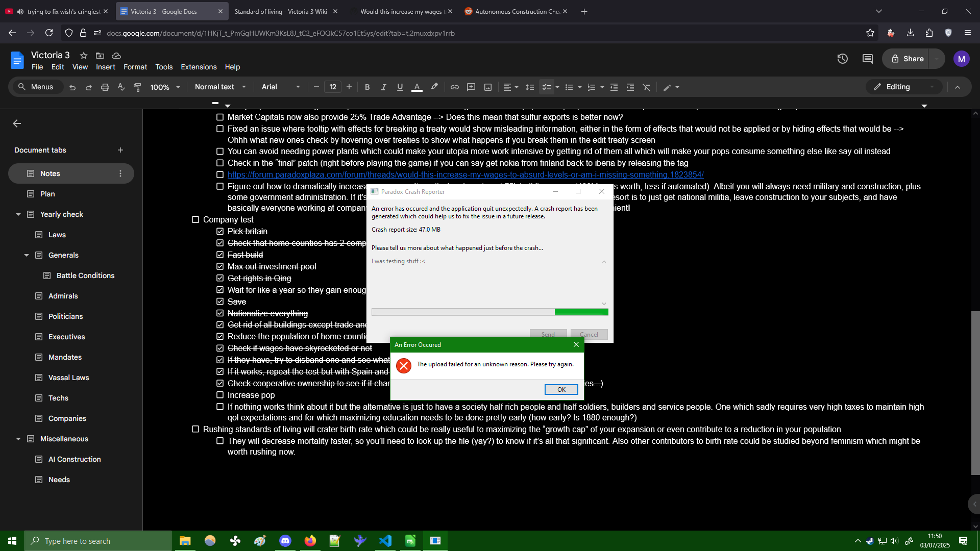
Task: Open the Insert menu
Action: click(x=106, y=67)
